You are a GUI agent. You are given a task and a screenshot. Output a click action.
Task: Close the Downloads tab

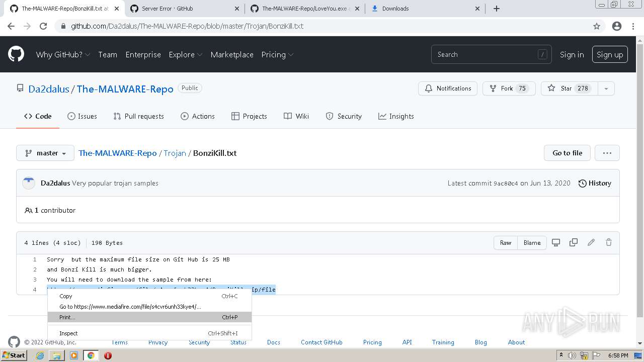tap(477, 9)
